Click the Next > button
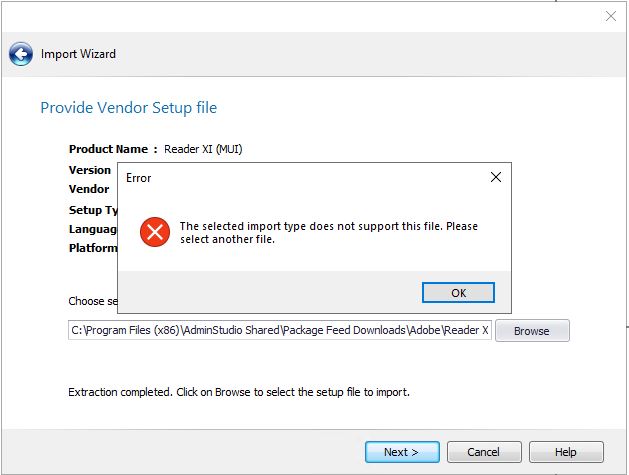The height and width of the screenshot is (475, 629). coord(401,452)
